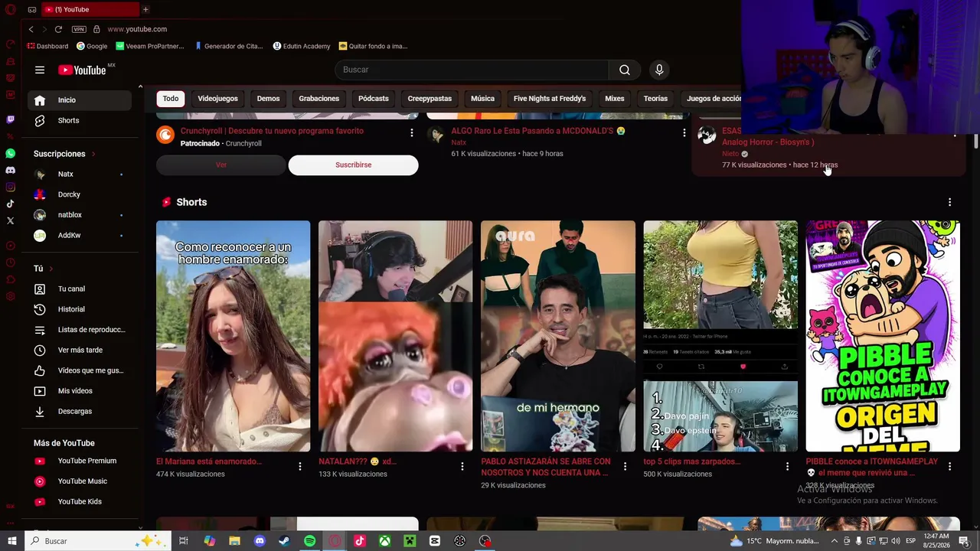This screenshot has height=551, width=980.
Task: Open WhatsApp in the Opera sidebar
Action: [x=10, y=154]
